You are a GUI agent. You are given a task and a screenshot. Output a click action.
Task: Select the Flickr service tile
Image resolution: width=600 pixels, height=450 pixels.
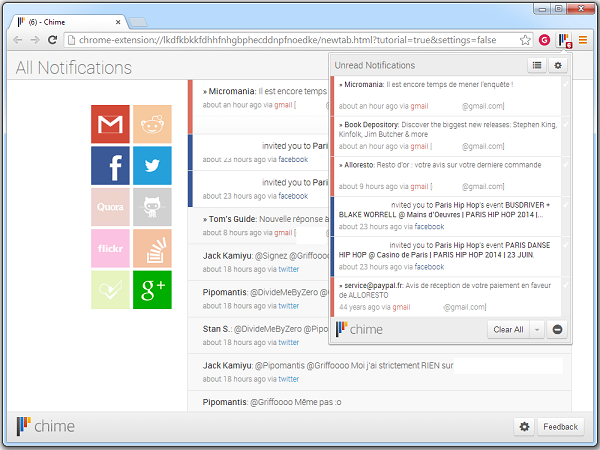[x=110, y=248]
